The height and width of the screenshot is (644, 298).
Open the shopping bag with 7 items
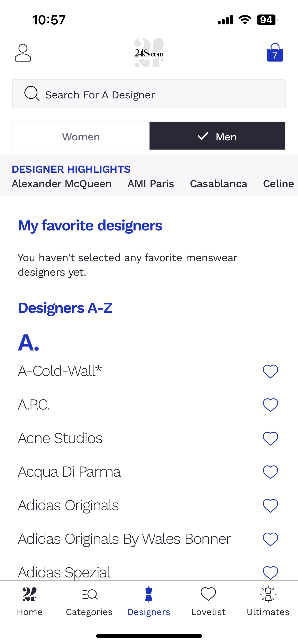click(x=275, y=52)
